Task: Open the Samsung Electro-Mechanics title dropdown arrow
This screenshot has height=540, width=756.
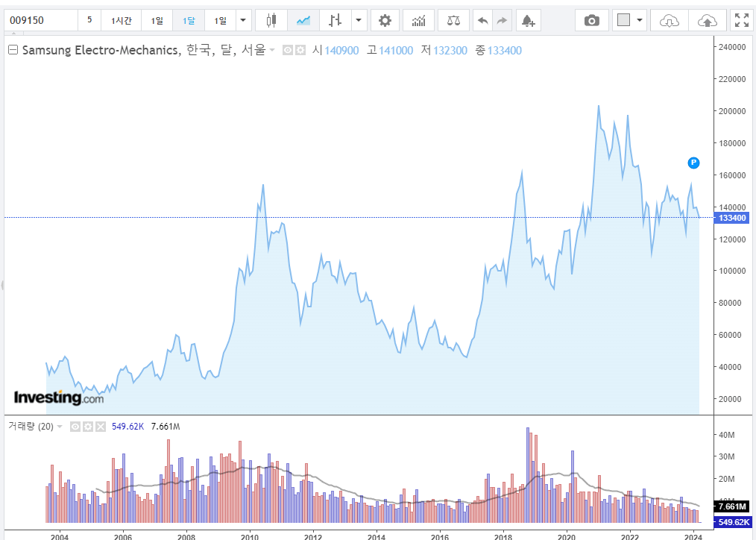Action: [272, 50]
